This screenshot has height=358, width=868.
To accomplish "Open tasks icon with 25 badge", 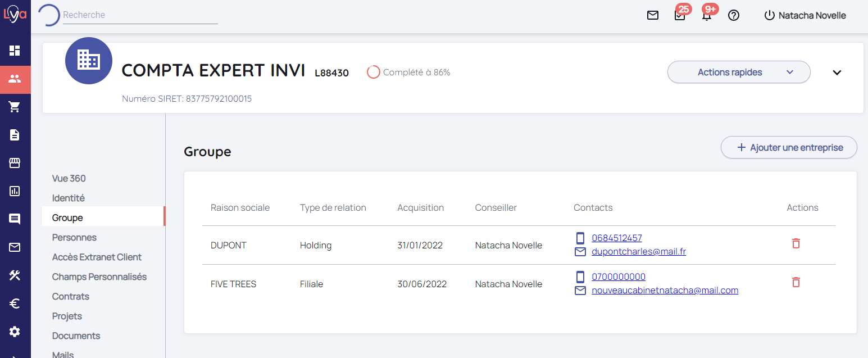I will point(680,15).
